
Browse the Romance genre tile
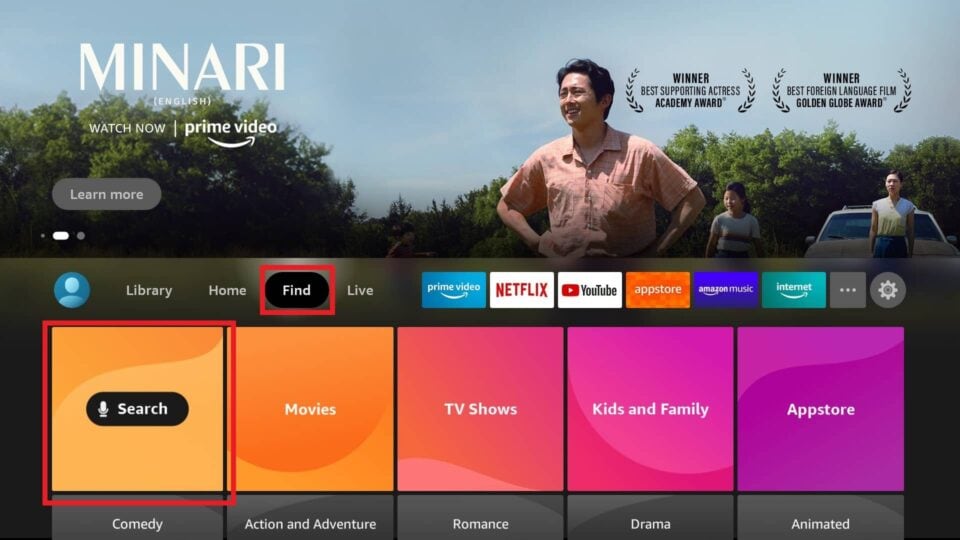pyautogui.click(x=481, y=518)
